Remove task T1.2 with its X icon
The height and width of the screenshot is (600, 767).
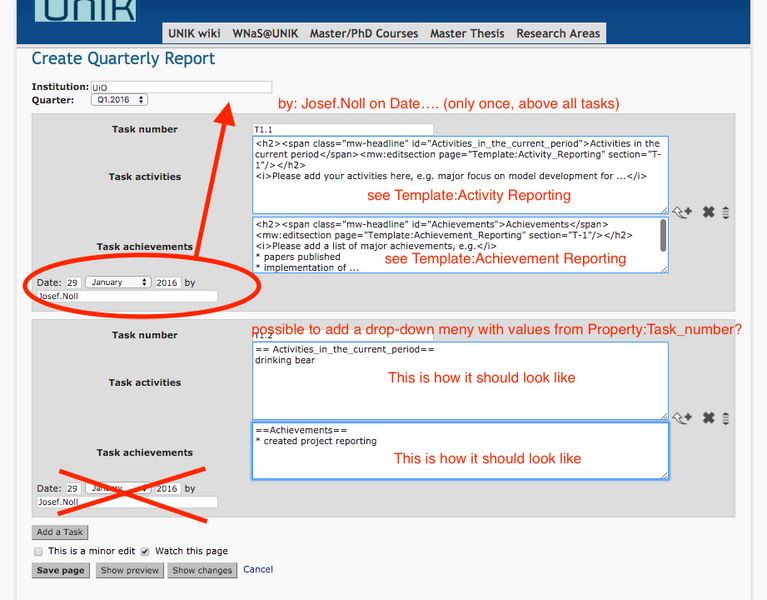[x=708, y=418]
